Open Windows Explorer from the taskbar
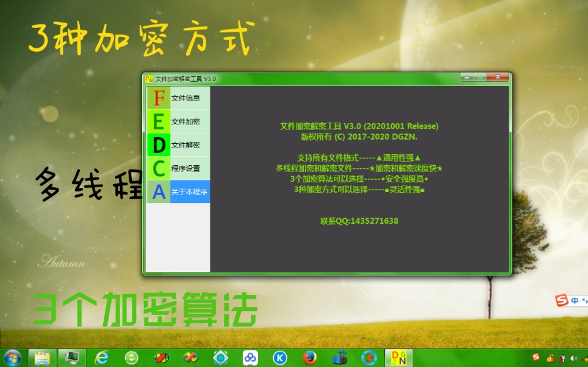 [42, 358]
